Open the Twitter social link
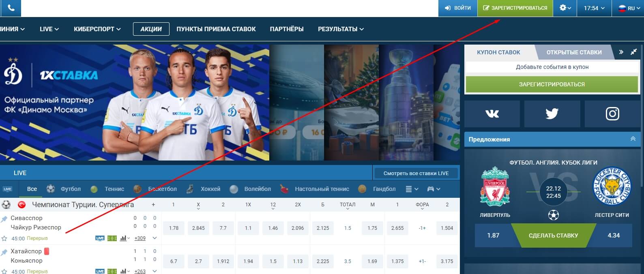The width and height of the screenshot is (644, 274). pyautogui.click(x=552, y=114)
